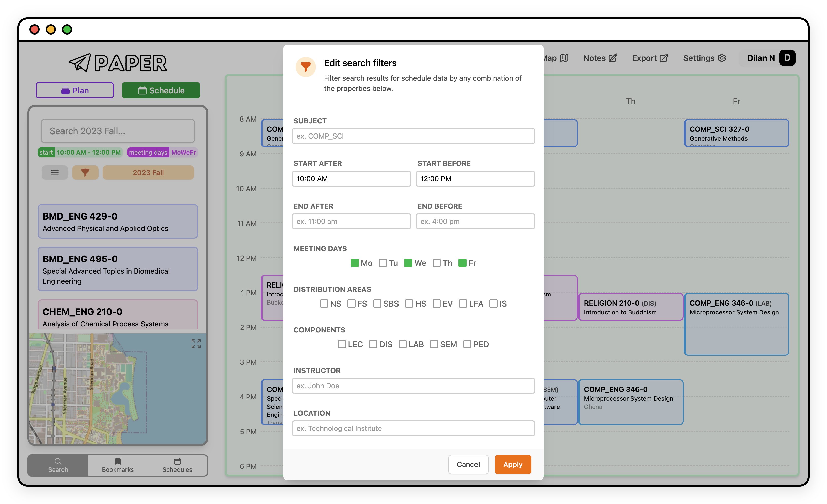827x504 pixels.
Task: Check the DIS component
Action: (x=373, y=344)
